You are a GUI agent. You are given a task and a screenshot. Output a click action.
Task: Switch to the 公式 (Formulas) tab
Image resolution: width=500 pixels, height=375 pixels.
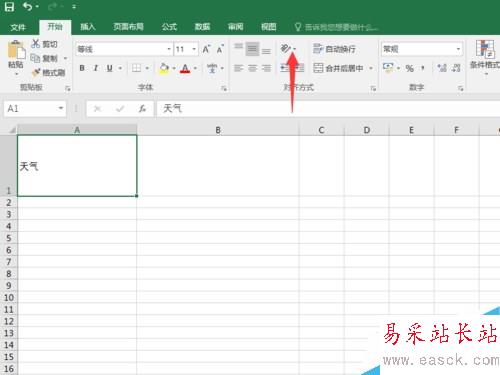coord(169,27)
